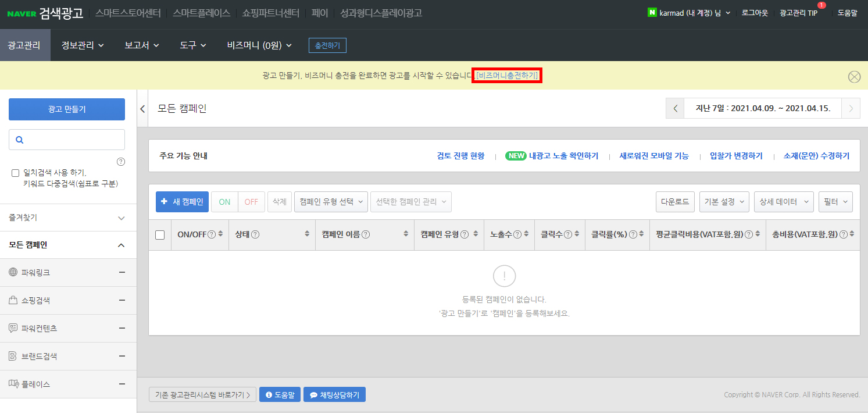Sort by 노출수 column arrows
868x413 pixels.
click(x=526, y=234)
